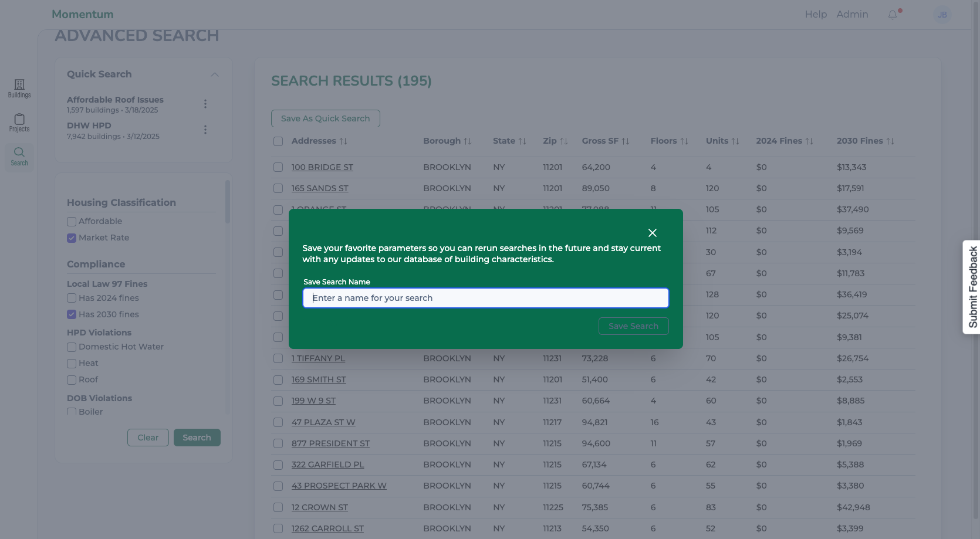Click the Clear filters button
980x539 pixels.
pos(148,438)
